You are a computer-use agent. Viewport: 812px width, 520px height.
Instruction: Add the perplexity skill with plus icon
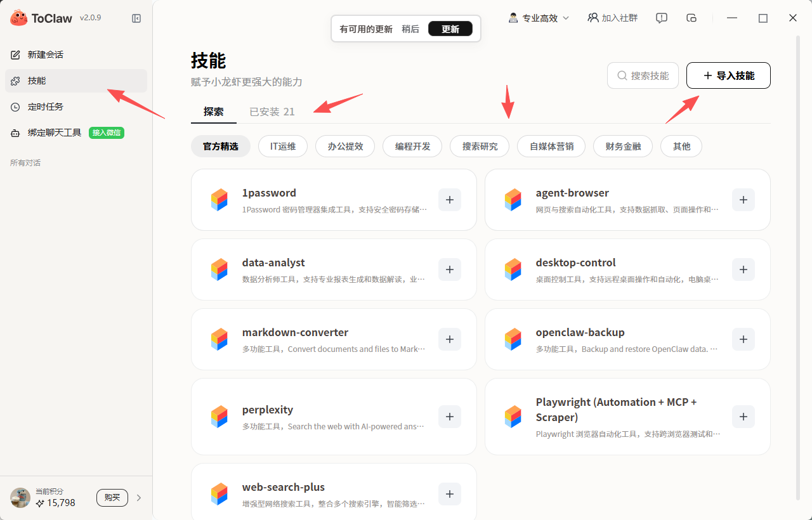[x=450, y=417]
